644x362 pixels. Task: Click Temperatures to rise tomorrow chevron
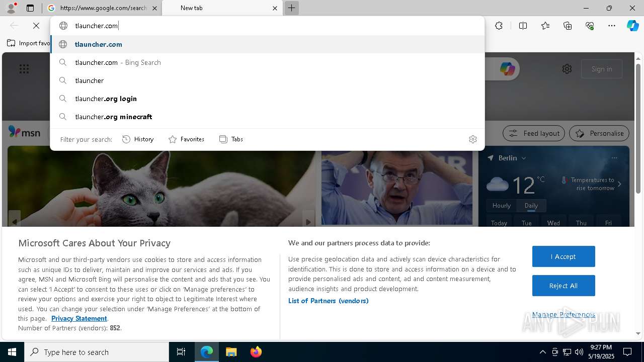(x=619, y=184)
